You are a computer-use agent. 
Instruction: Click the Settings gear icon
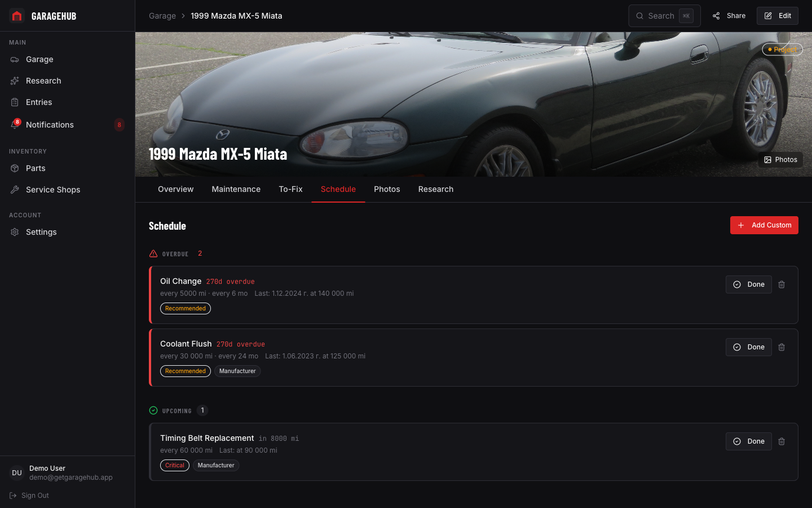[15, 232]
